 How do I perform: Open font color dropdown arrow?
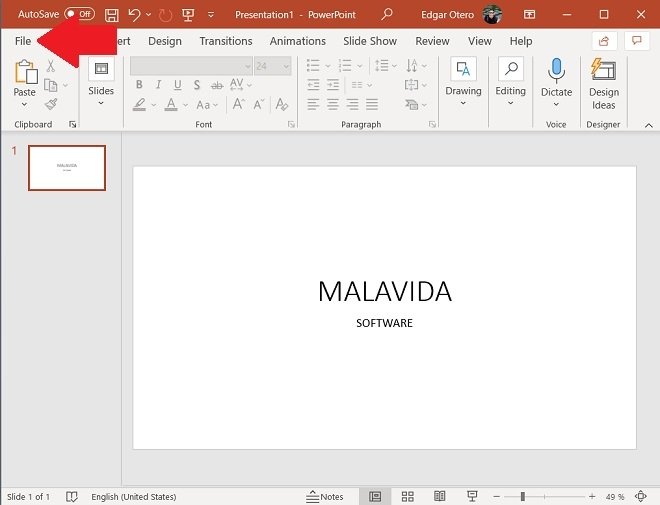pos(186,104)
